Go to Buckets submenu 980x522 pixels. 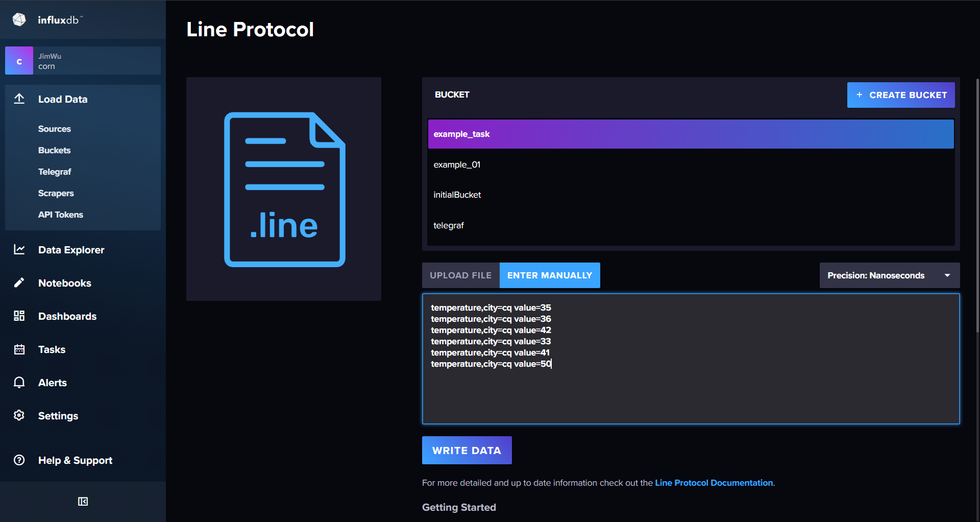(x=55, y=150)
